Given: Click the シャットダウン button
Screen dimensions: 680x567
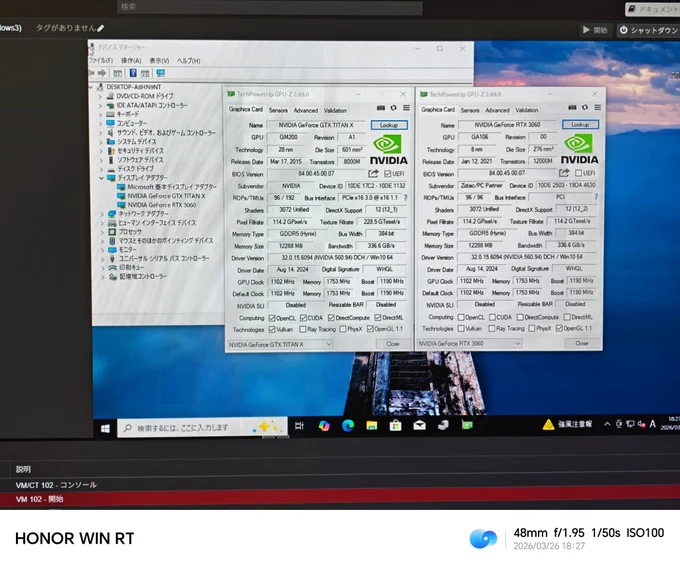Looking at the screenshot, I should 649,30.
